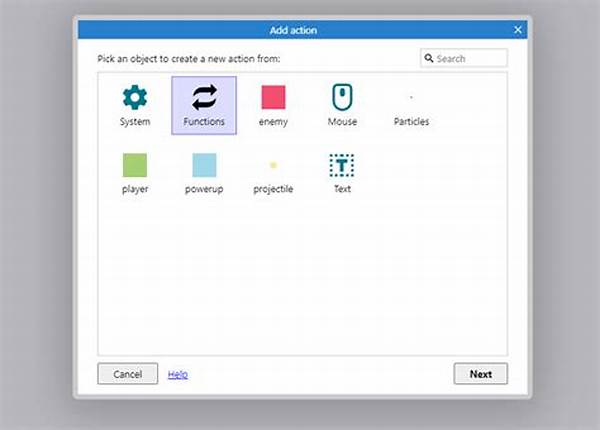Open the Help link

point(178,374)
